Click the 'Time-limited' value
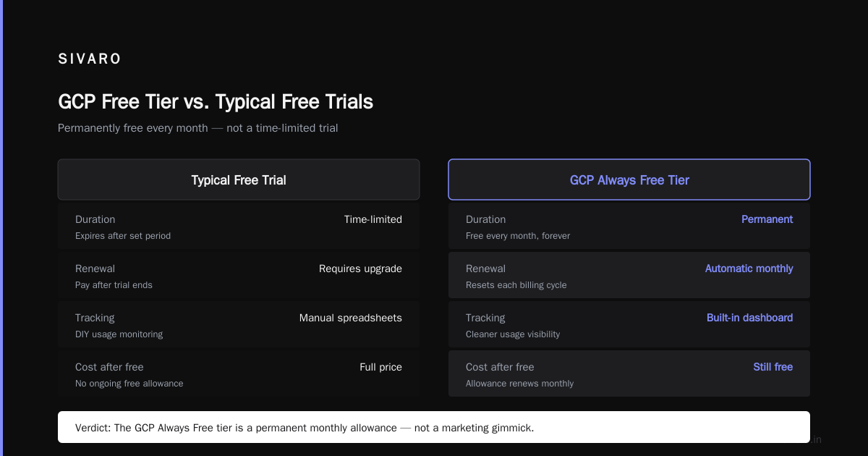Screen dimensions: 868x456 click(373, 219)
